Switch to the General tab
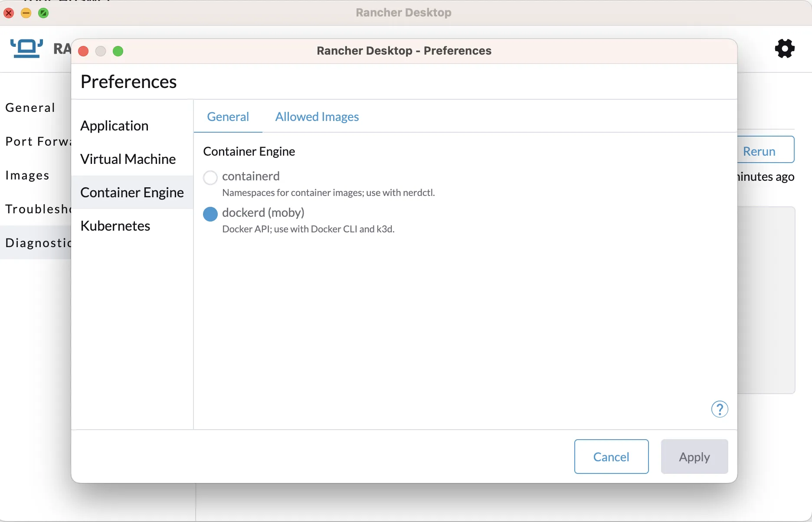The height and width of the screenshot is (522, 812). click(228, 117)
